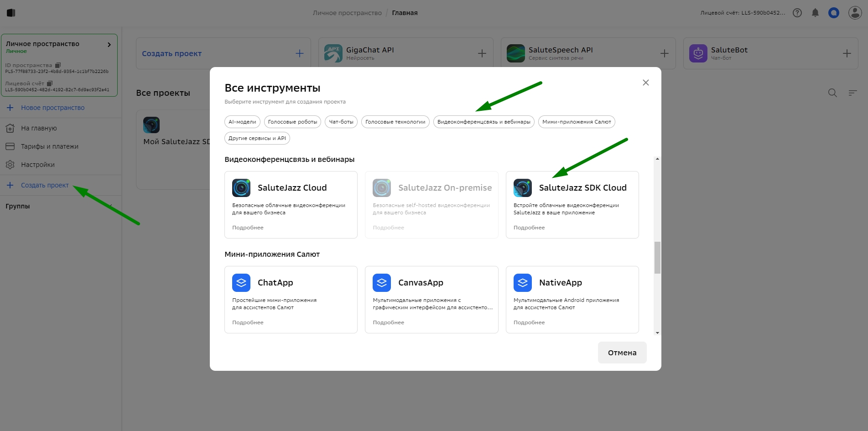Viewport: 868px width, 431px height.
Task: Filter tools by Голосовые технологии chip
Action: [395, 122]
